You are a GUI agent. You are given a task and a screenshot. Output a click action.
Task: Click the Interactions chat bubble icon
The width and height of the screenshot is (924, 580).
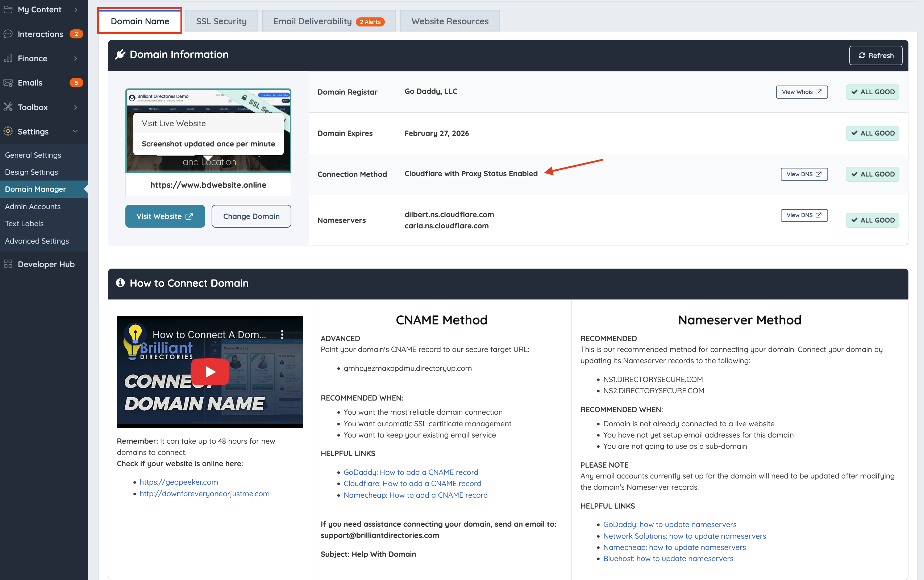(x=8, y=34)
